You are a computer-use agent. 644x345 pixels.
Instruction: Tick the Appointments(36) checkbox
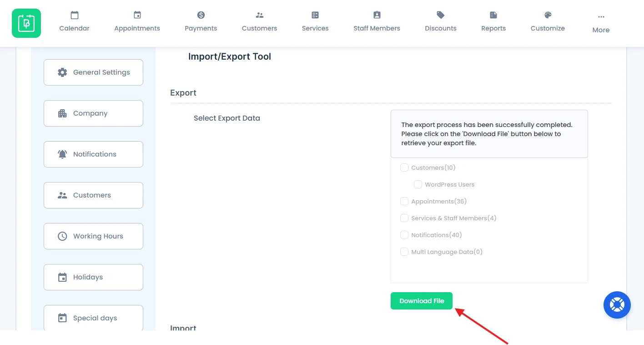click(x=404, y=201)
